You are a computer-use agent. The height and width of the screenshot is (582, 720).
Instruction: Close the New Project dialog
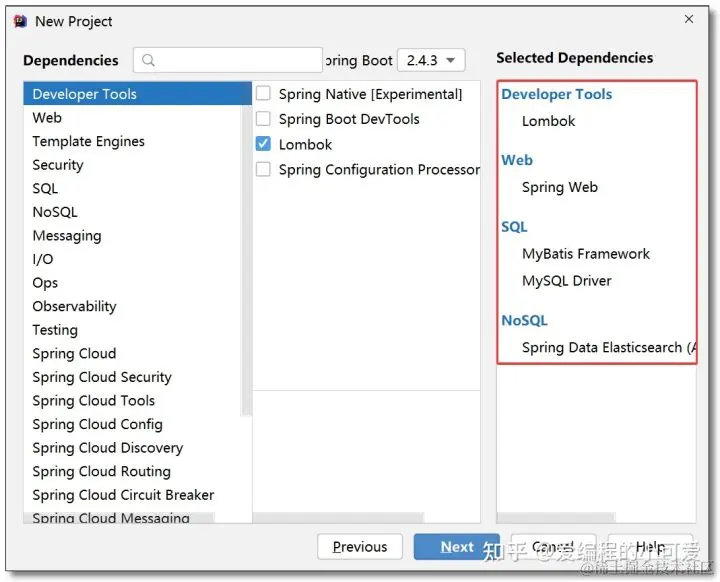(689, 19)
